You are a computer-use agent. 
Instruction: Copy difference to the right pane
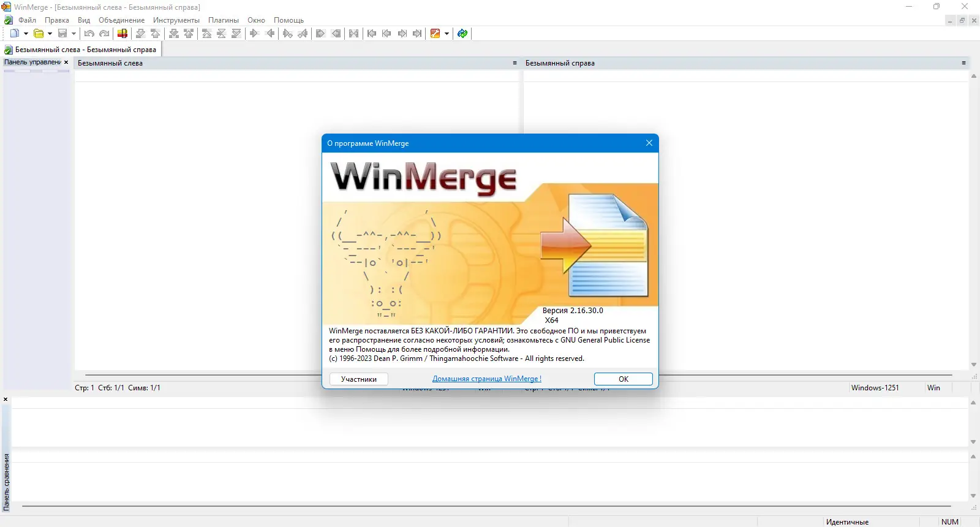coord(254,34)
